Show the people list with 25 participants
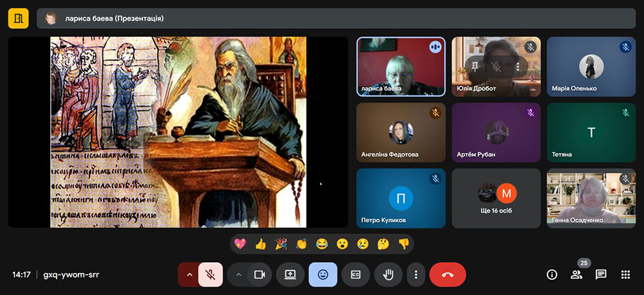Screen dimensions: 644x295 pyautogui.click(x=576, y=274)
